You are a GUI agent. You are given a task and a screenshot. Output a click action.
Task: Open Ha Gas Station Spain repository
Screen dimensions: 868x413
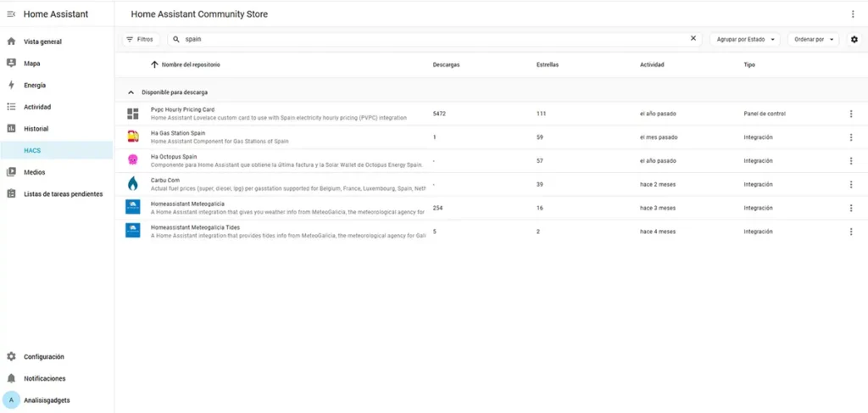491,137
